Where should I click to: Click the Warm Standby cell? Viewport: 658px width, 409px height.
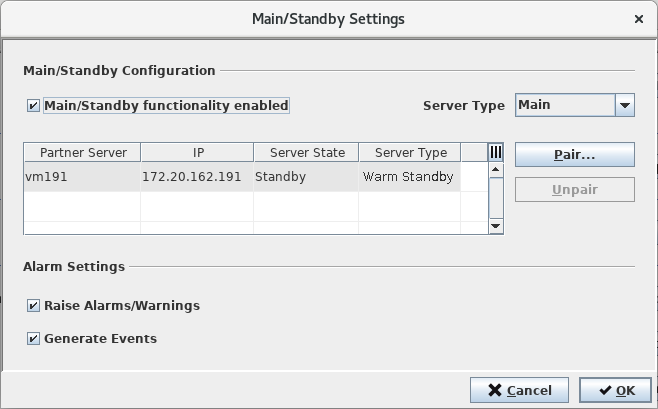[x=410, y=177]
